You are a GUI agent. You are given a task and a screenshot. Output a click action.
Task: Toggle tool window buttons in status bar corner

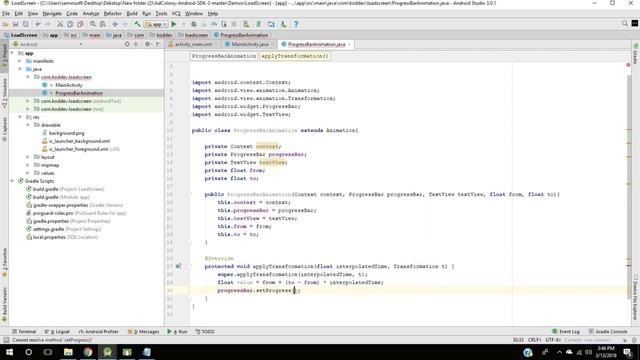click(6, 340)
